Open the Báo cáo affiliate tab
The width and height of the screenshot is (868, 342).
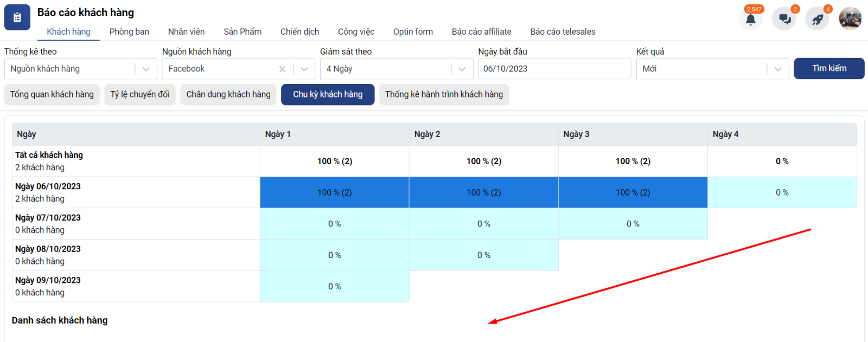pyautogui.click(x=481, y=31)
